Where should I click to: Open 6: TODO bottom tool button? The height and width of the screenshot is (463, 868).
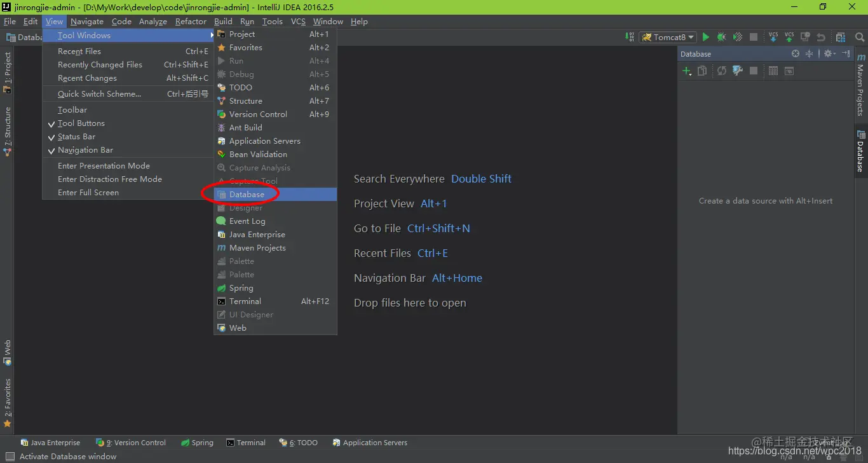(x=298, y=443)
